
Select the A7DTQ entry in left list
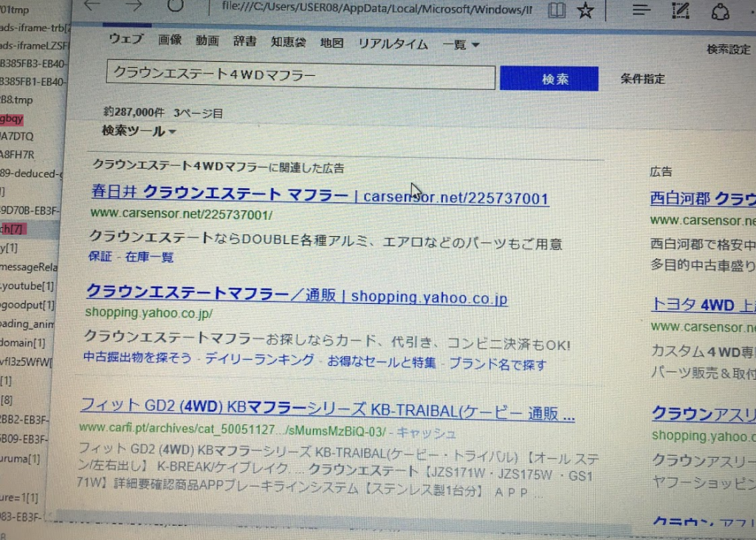[x=17, y=136]
